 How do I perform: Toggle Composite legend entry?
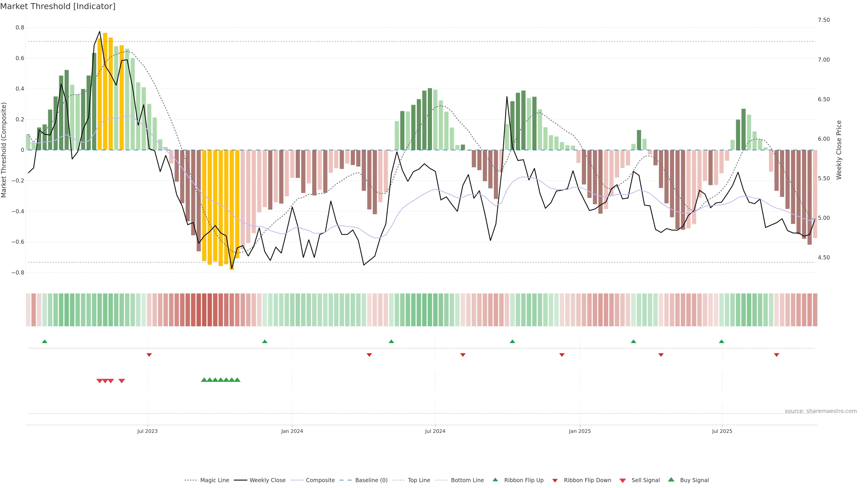tap(320, 480)
